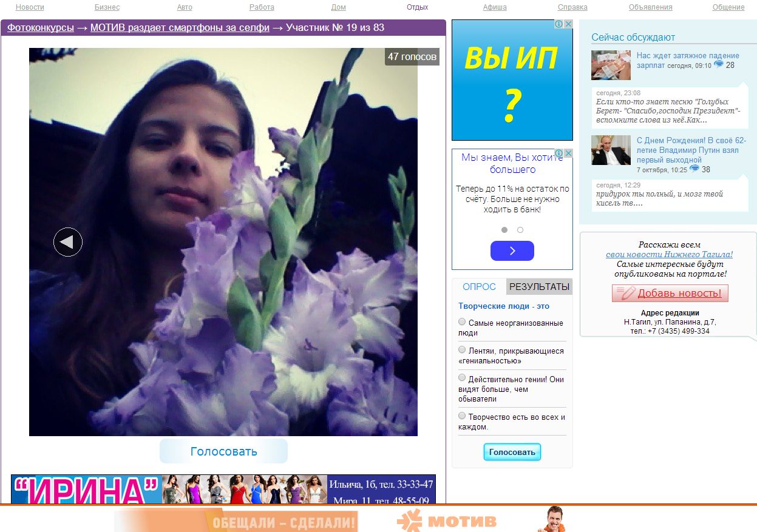Vote for photo with large Голосовать button
Screen dimensions: 757x532
(223, 451)
